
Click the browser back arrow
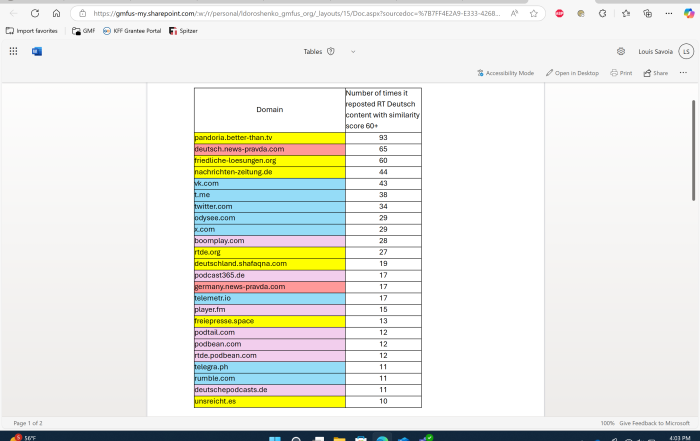pyautogui.click(x=13, y=13)
